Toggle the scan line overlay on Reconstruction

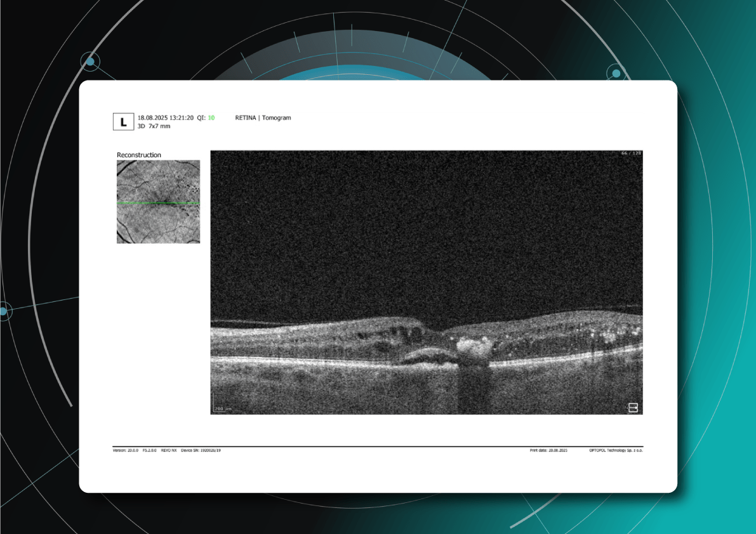pyautogui.click(x=157, y=202)
